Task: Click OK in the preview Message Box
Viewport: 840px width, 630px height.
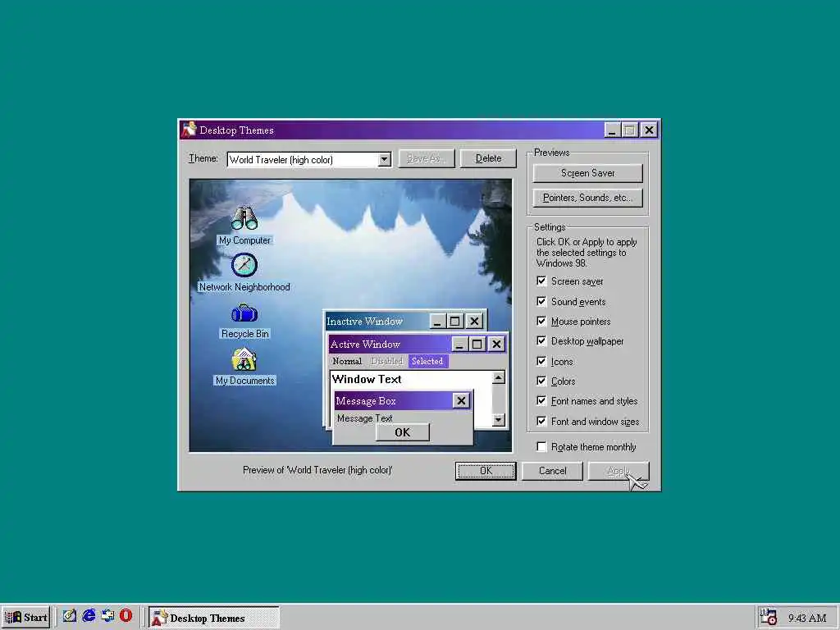Action: click(402, 432)
